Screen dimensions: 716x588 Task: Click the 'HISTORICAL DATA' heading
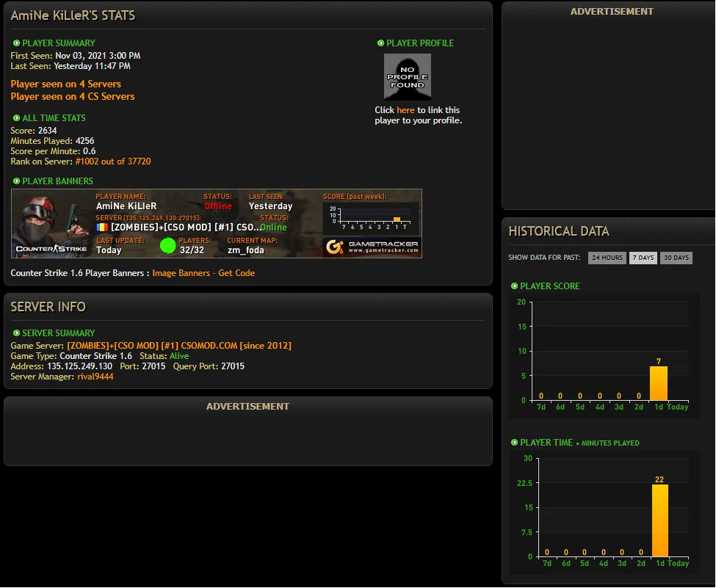click(x=559, y=231)
